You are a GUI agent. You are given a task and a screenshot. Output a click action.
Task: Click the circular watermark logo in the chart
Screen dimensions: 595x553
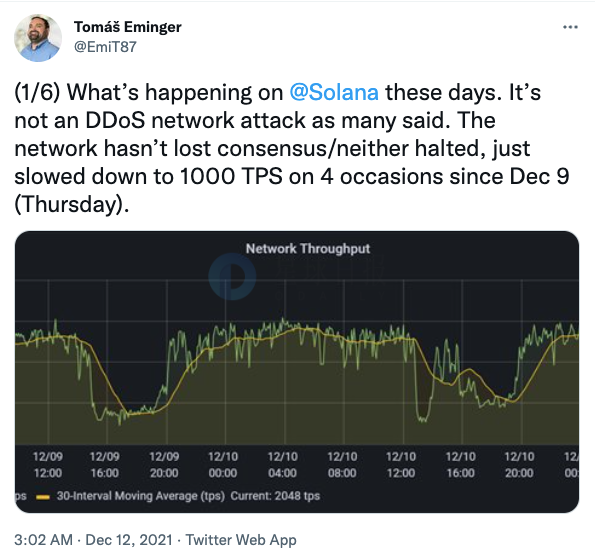[232, 277]
